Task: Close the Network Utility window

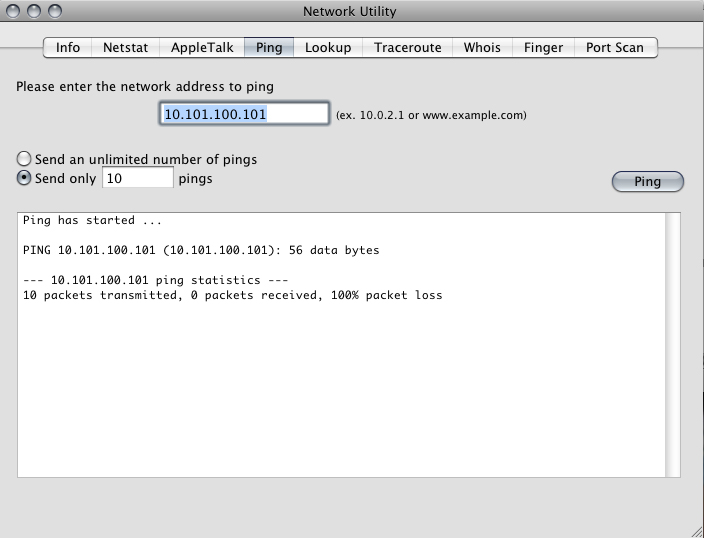Action: (x=14, y=12)
